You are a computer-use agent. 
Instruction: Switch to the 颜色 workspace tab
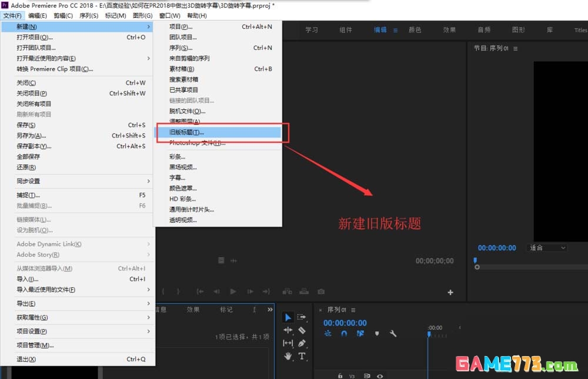(415, 29)
